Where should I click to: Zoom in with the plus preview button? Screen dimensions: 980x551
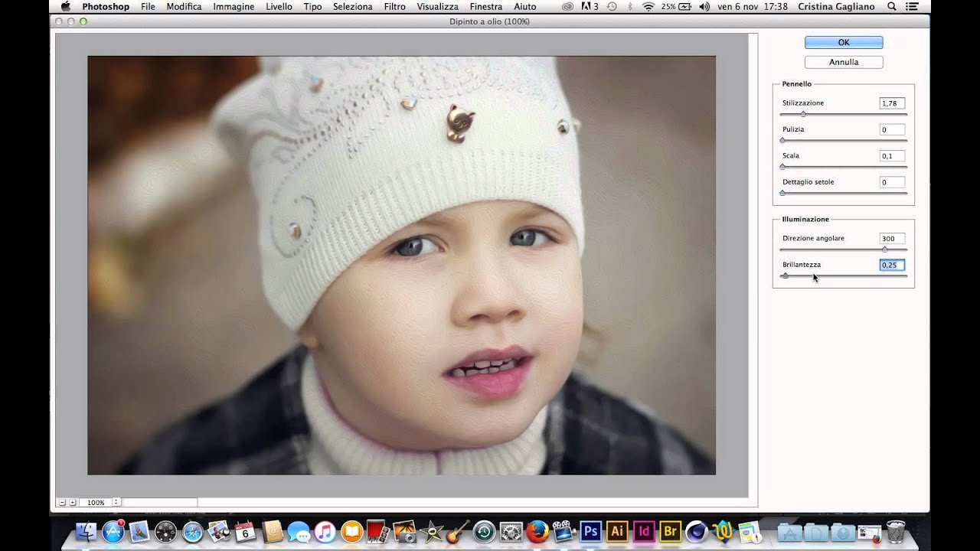coord(73,502)
